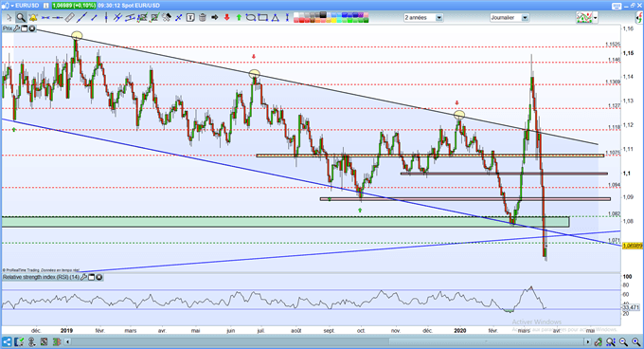Click the 1,1525 level label
Viewport: 644px width, 349px height.
613,44
